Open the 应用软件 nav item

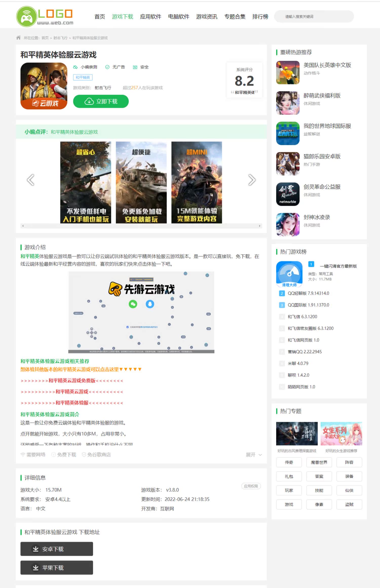point(151,17)
